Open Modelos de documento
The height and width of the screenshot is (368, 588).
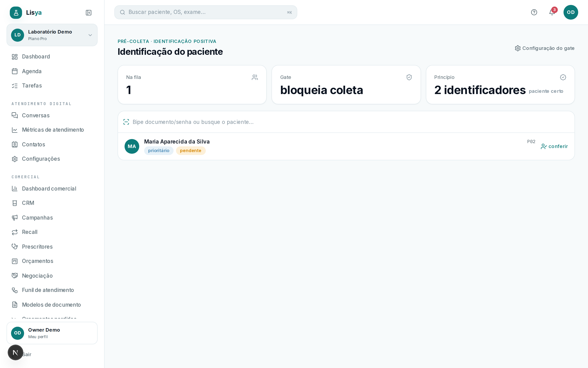52,305
